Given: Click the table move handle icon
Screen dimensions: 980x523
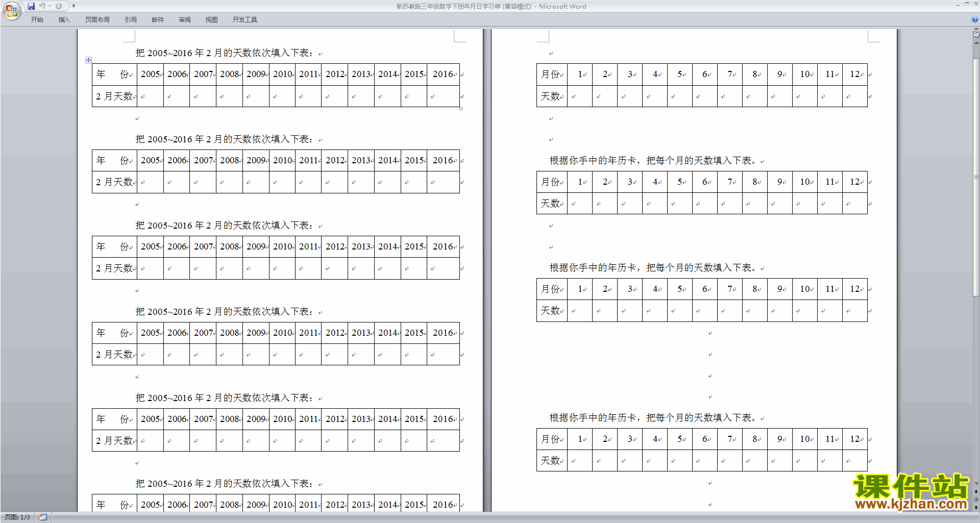Looking at the screenshot, I should tap(88, 60).
